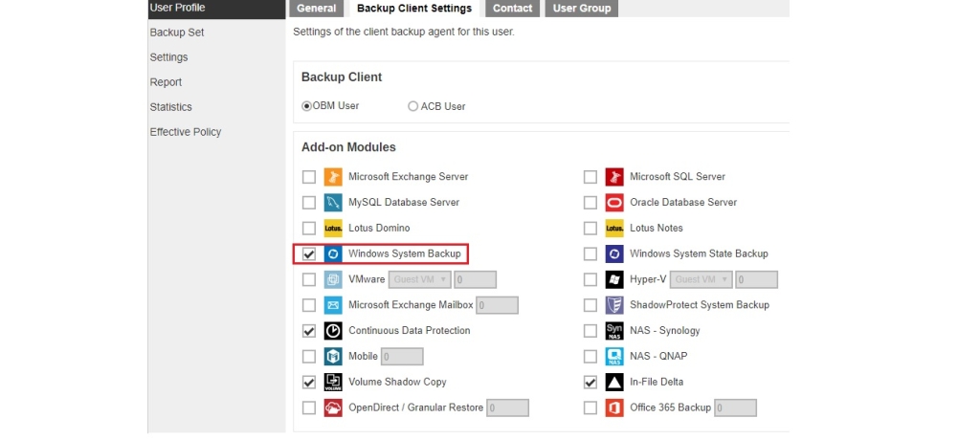Screen dimensions: 980x440
Task: Click the NAS - Synology icon
Action: [614, 331]
